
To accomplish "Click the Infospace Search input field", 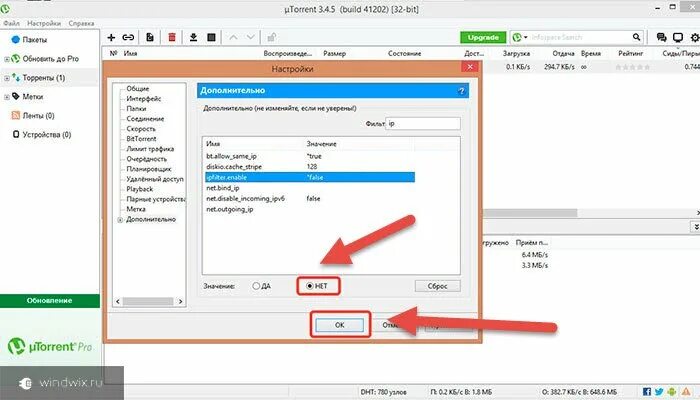I will [580, 37].
